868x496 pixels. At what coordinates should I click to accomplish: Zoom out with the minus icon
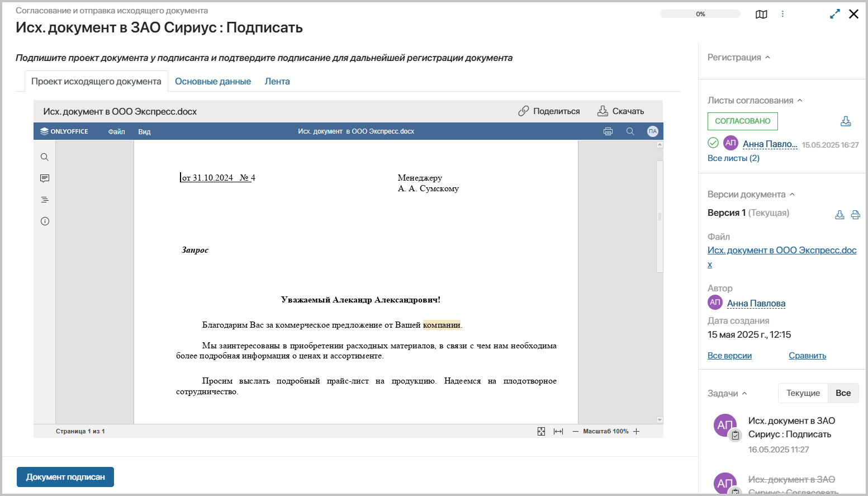(576, 432)
